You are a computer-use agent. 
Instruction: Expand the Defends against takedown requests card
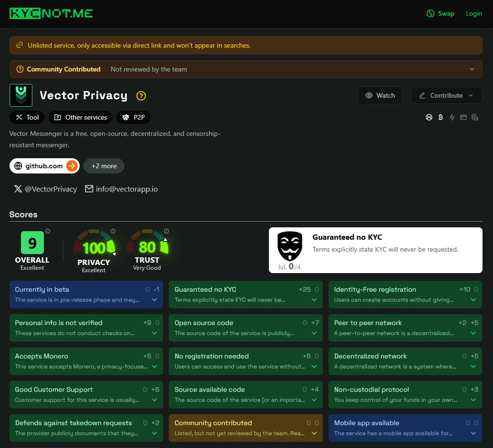click(x=86, y=428)
